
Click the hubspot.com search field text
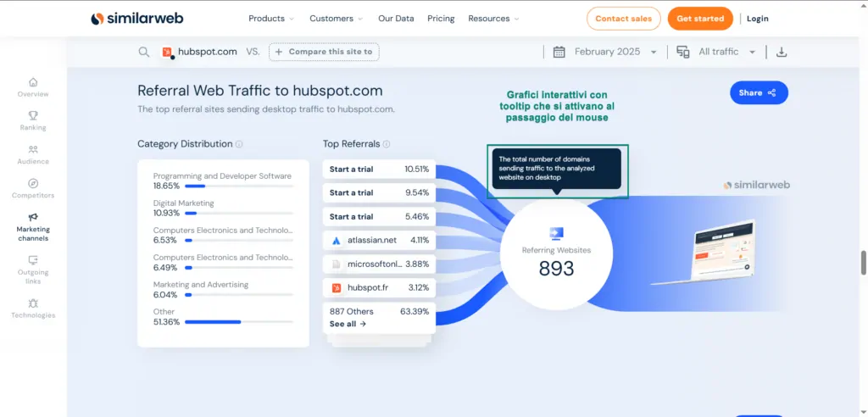pos(208,52)
